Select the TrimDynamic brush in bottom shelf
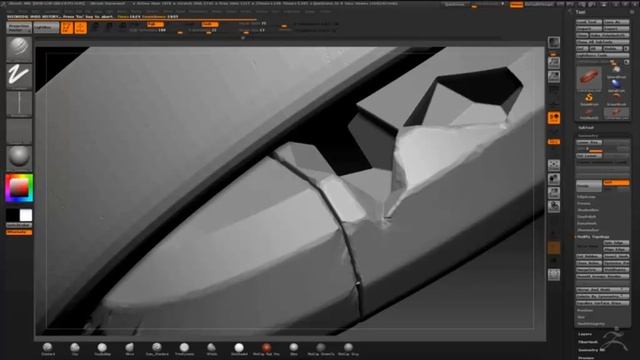The width and height of the screenshot is (640, 360). 184,349
